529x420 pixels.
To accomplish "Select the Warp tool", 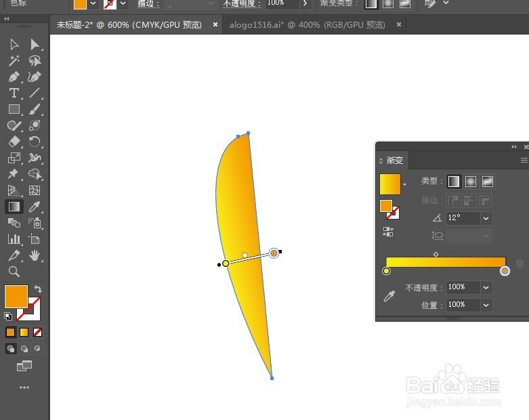I will (35, 158).
